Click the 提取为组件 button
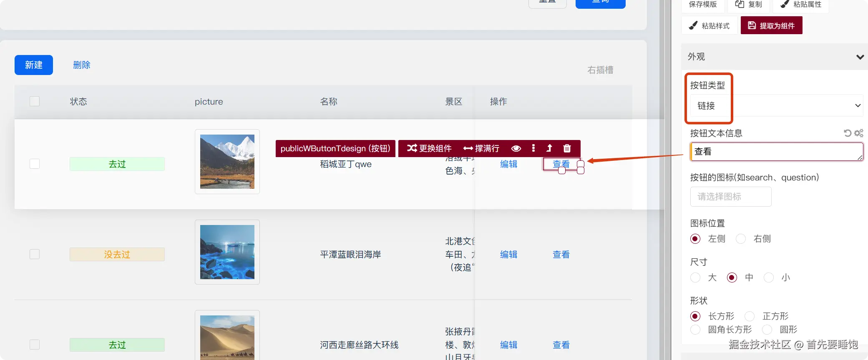868x360 pixels. tap(771, 25)
